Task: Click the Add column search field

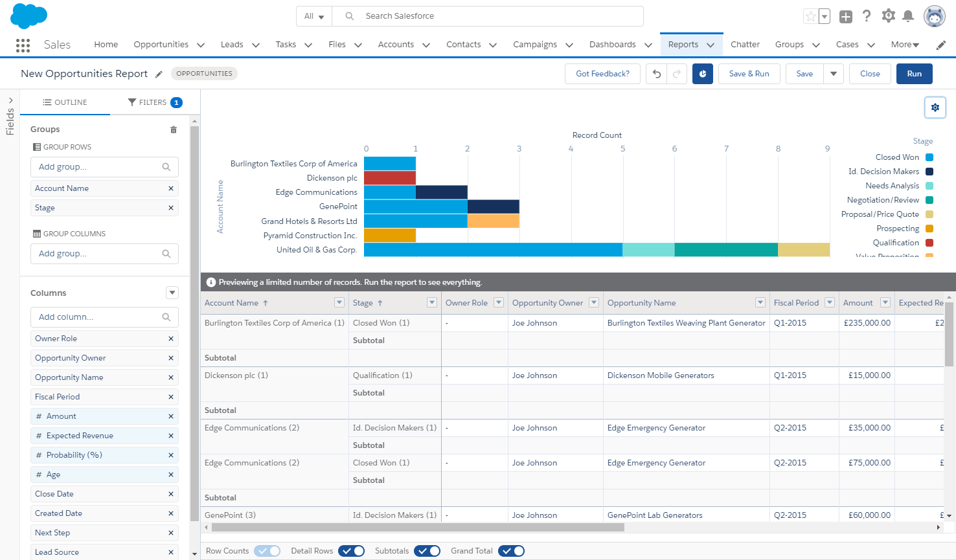Action: [104, 317]
